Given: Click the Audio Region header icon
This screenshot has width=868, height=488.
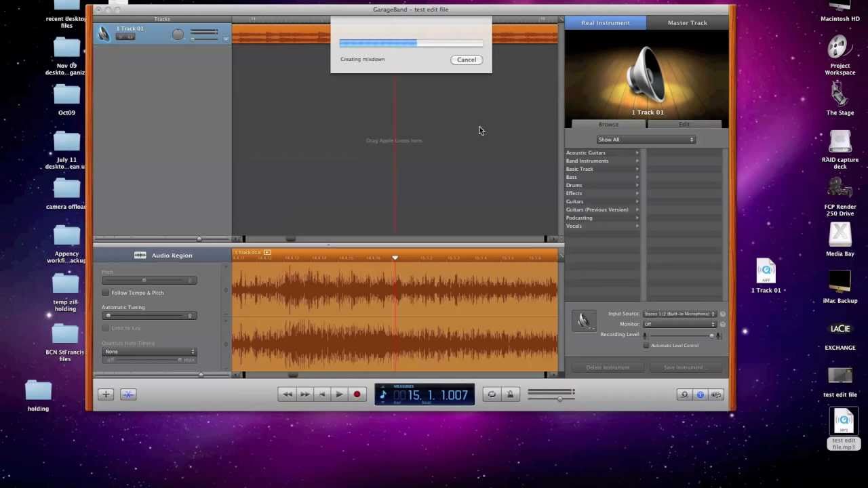Looking at the screenshot, I should [x=140, y=256].
